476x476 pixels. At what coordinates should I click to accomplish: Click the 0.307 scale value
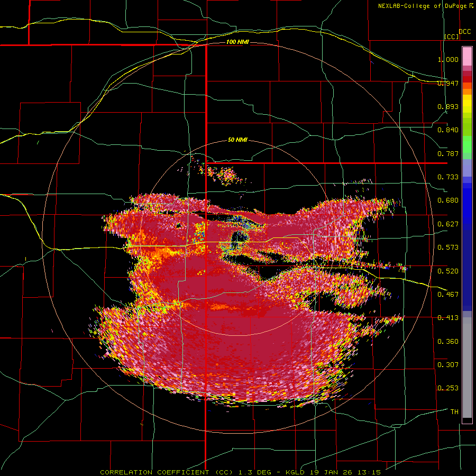click(x=448, y=364)
